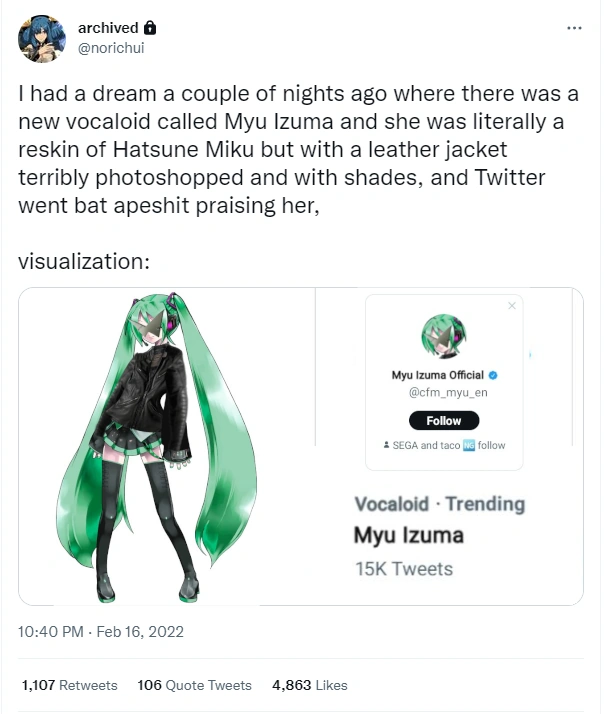Image resolution: width=604 pixels, height=714 pixels.
Task: Close the Myu Izuma profile card
Action: tap(513, 305)
